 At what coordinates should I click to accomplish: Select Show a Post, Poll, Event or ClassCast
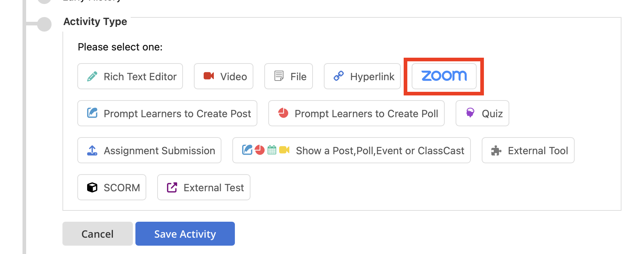351,150
